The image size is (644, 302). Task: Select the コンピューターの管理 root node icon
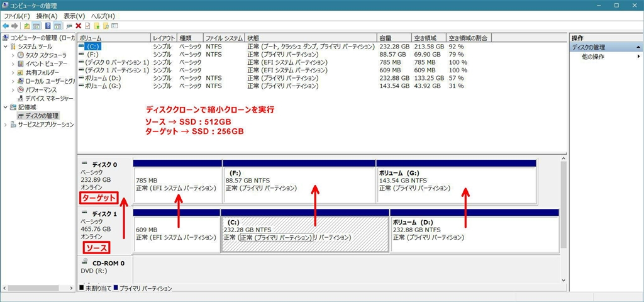pyautogui.click(x=5, y=38)
